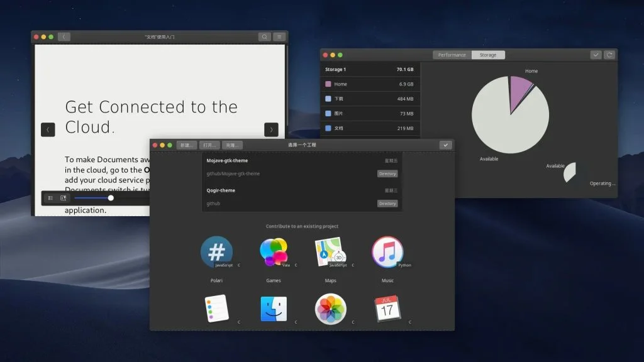Image resolution: width=644 pixels, height=362 pixels.
Task: Select the Mojave-gtk-theme project row
Action: 302,167
